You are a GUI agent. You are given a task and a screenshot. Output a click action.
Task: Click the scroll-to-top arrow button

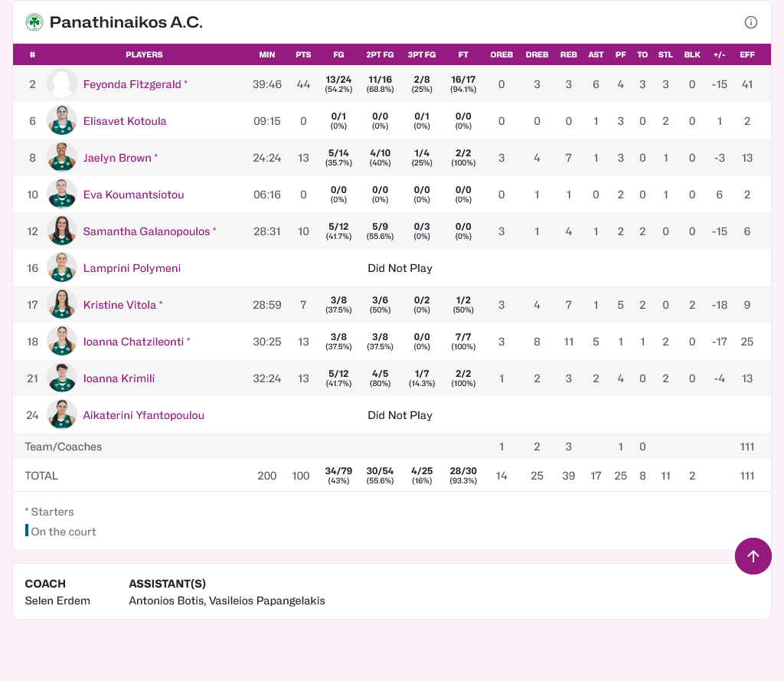(x=753, y=556)
